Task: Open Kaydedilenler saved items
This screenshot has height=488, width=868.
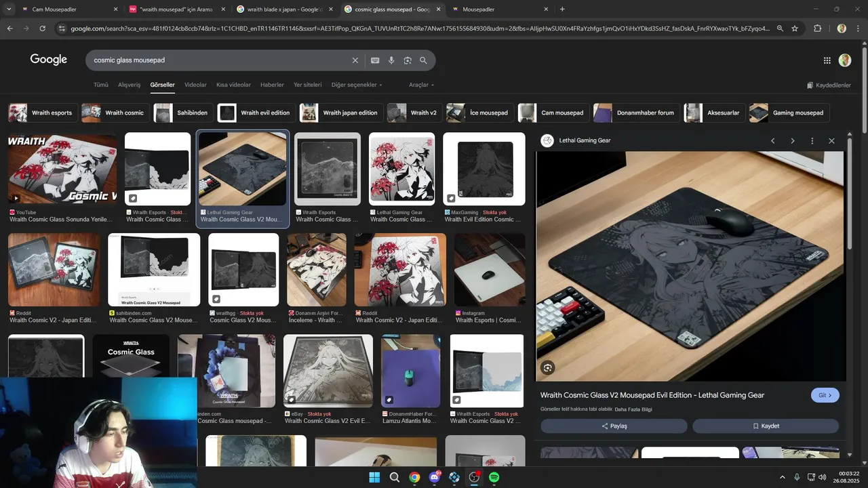Action: (829, 85)
